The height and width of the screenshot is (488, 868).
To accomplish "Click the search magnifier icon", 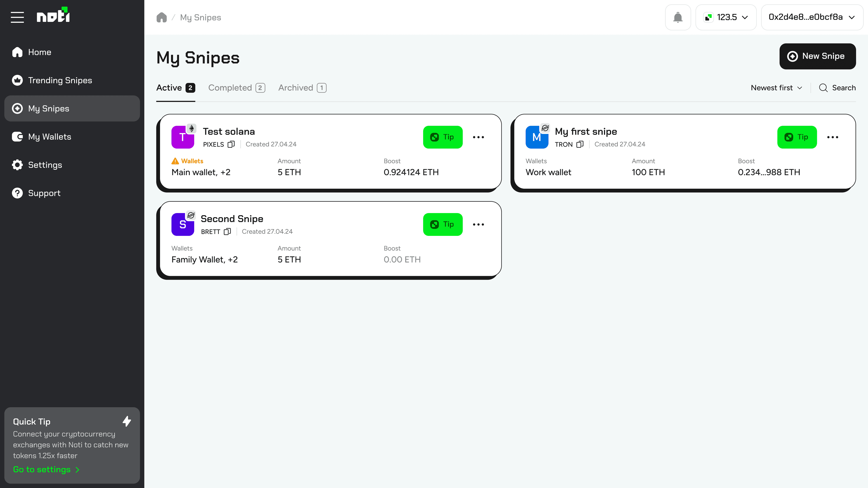I will point(823,88).
